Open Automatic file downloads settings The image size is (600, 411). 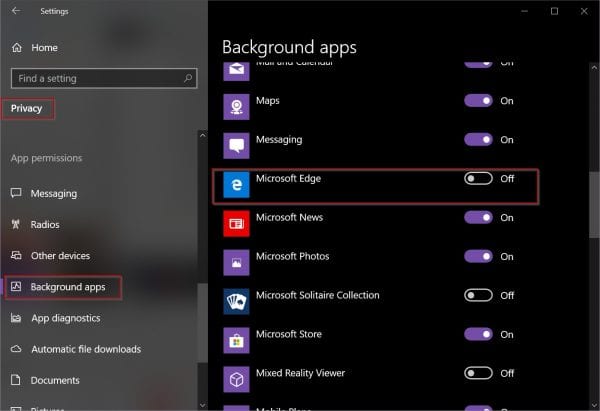coord(85,349)
